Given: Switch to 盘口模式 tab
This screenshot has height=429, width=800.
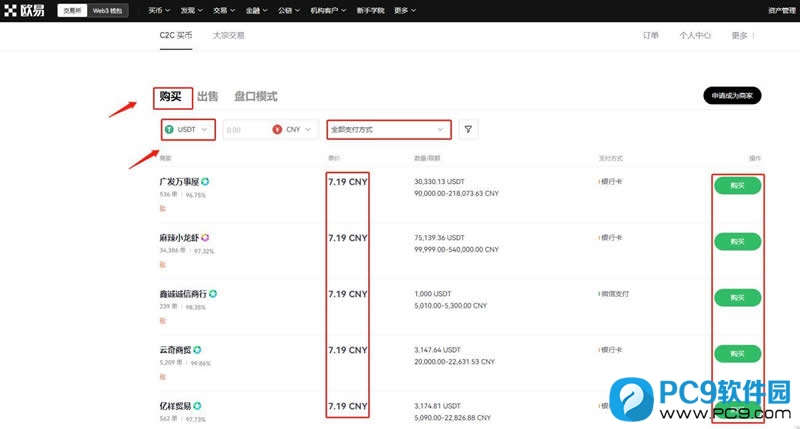Looking at the screenshot, I should (x=256, y=96).
